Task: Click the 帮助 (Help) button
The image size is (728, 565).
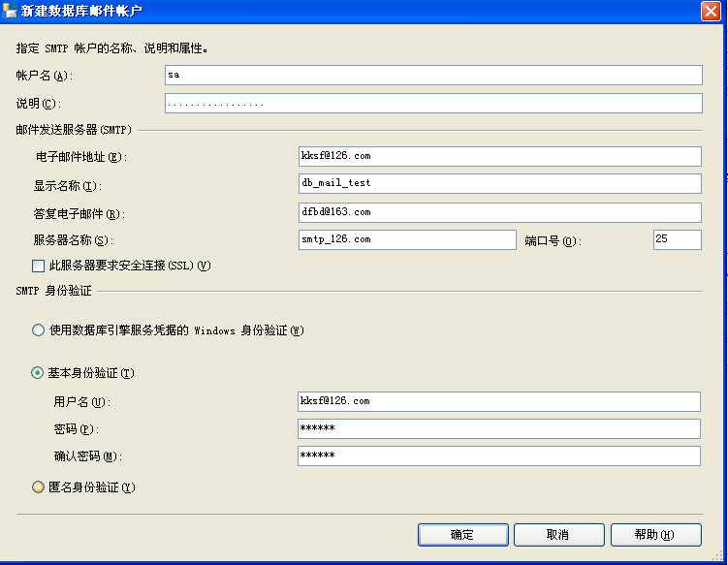Action: (x=655, y=535)
